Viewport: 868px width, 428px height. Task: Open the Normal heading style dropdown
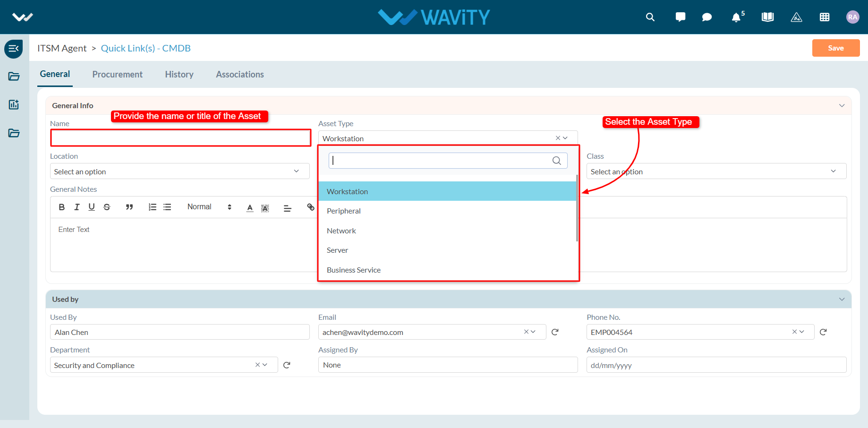(x=209, y=207)
